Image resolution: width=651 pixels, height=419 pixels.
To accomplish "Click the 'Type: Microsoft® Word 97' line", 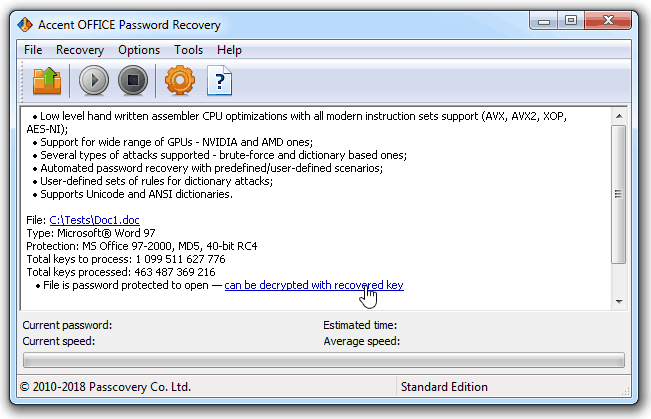I will (x=91, y=233).
